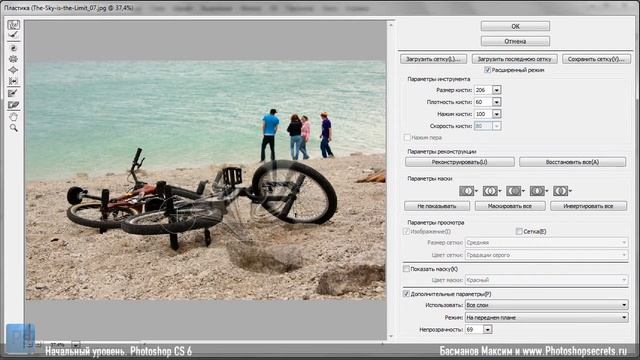The height and width of the screenshot is (360, 640).
Task: Open the Плотность кисти dropdown arrow
Action: click(496, 102)
